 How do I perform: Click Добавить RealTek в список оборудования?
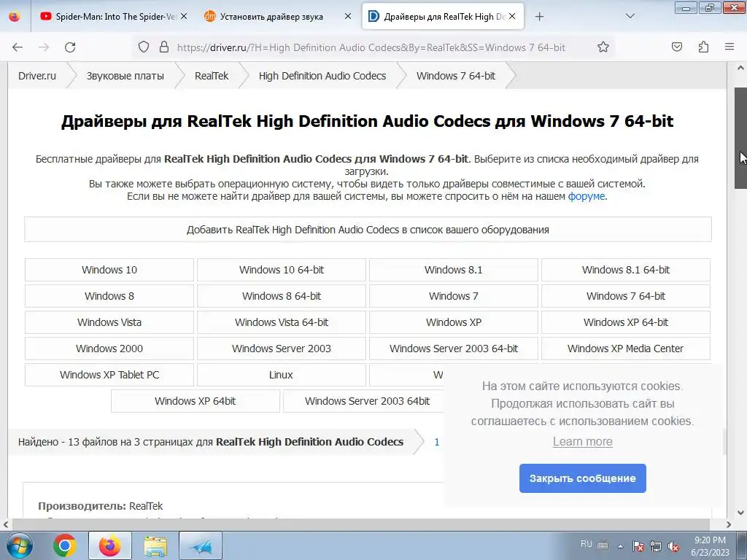(368, 230)
